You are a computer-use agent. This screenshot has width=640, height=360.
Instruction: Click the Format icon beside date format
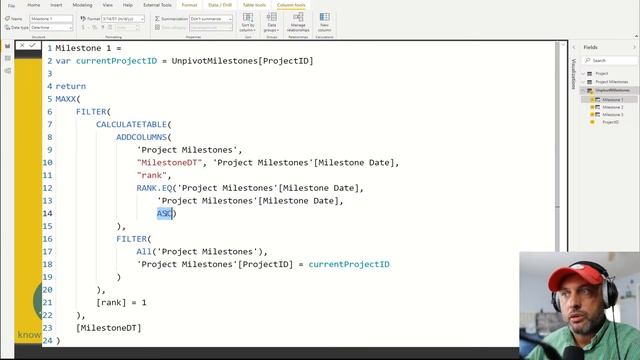(x=83, y=19)
